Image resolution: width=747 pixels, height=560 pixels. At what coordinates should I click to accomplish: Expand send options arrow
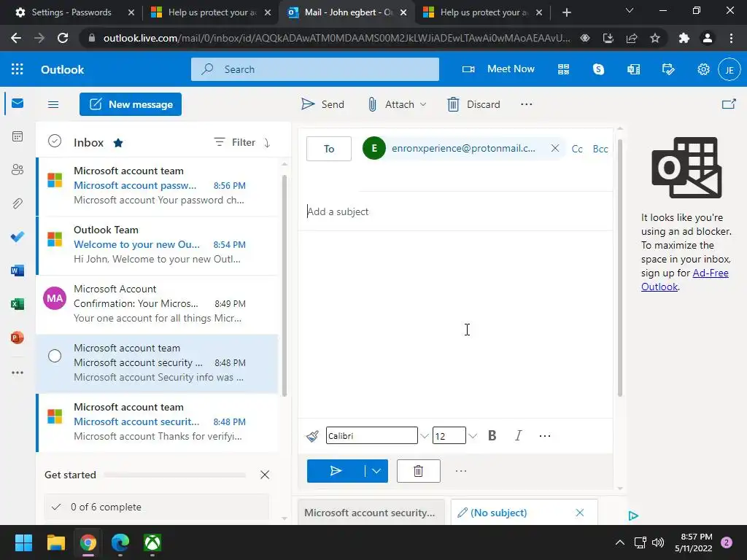tap(376, 471)
